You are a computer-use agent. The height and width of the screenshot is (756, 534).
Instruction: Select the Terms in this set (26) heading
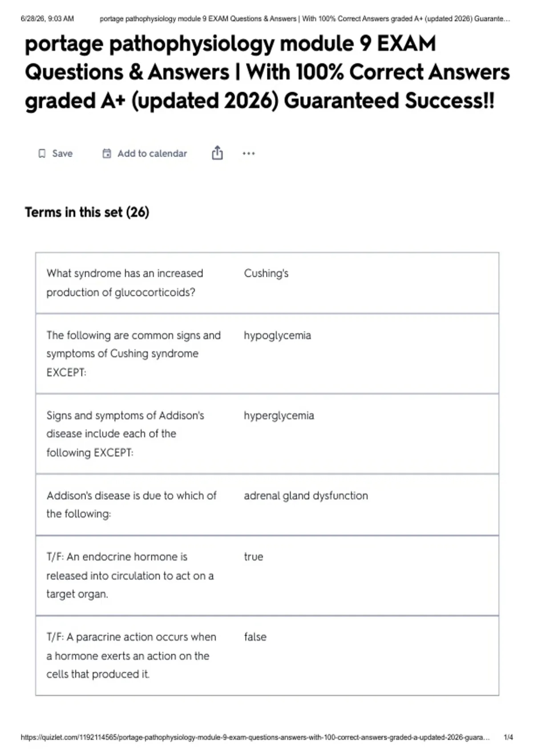[87, 212]
